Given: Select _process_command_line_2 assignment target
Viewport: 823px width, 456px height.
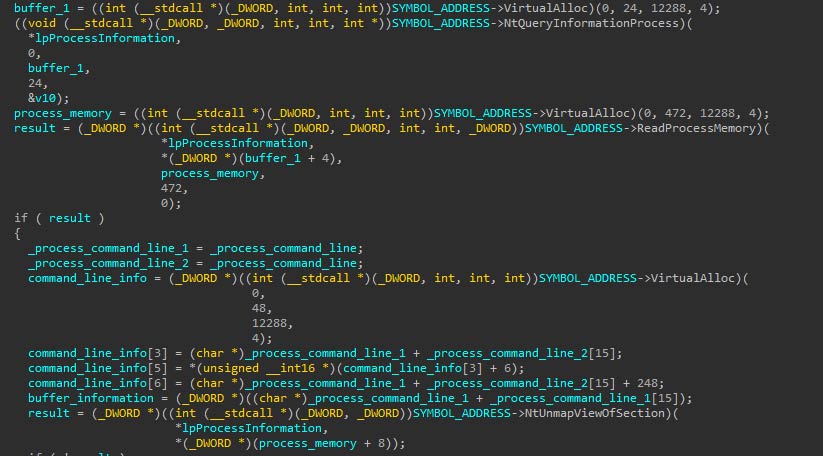Looking at the screenshot, I should click(x=108, y=263).
